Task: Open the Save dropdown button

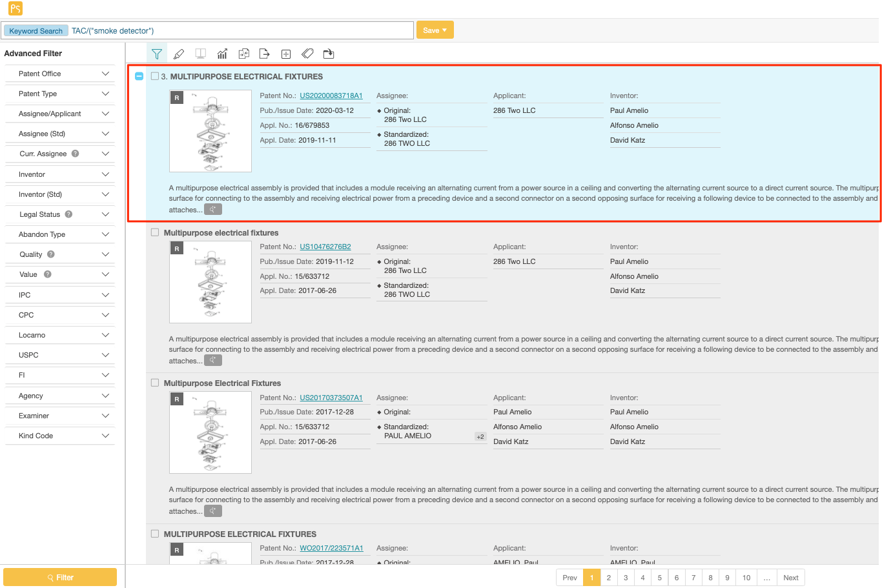Action: (x=435, y=30)
